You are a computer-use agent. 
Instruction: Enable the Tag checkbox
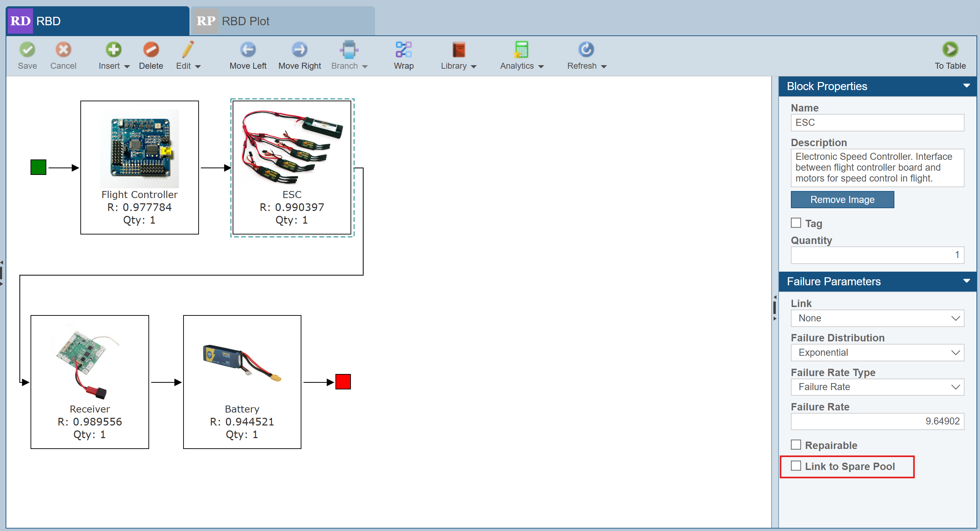pos(795,223)
